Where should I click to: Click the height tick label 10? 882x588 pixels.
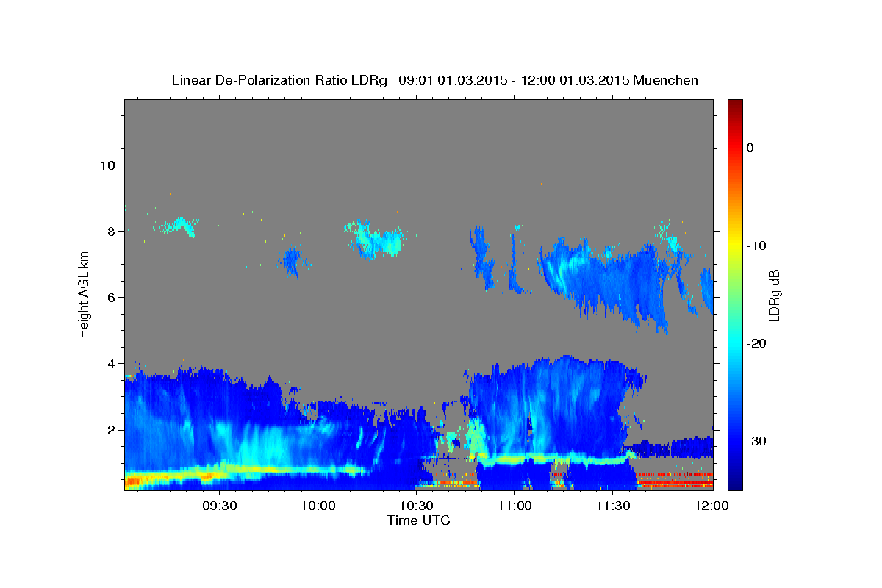coord(107,165)
